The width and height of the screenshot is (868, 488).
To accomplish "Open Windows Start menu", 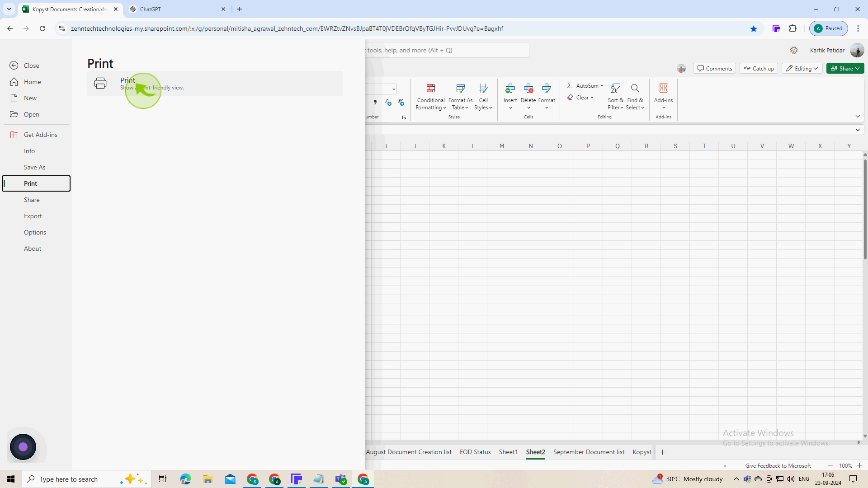I will tap(11, 479).
